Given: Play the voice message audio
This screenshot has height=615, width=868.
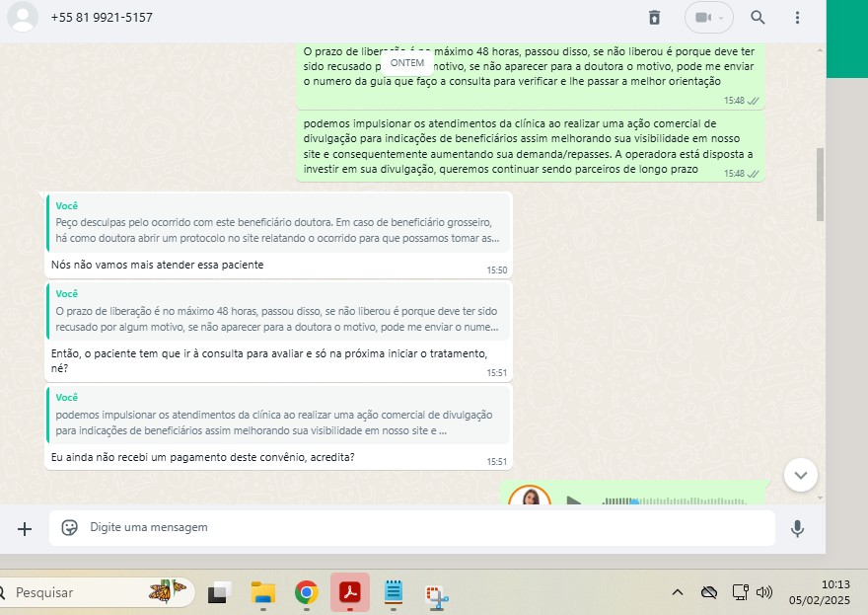Looking at the screenshot, I should coord(573,500).
